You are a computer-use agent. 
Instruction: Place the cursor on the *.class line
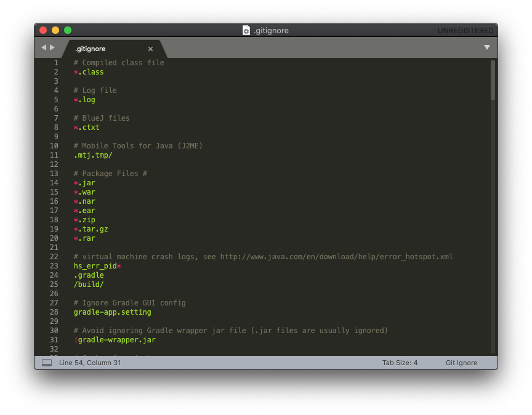tap(89, 72)
